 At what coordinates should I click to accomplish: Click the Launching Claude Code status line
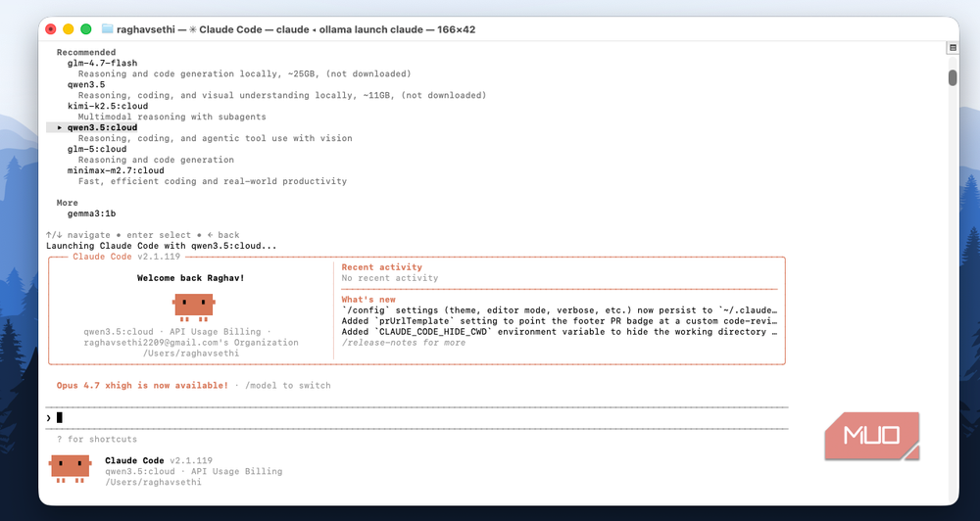(x=162, y=246)
